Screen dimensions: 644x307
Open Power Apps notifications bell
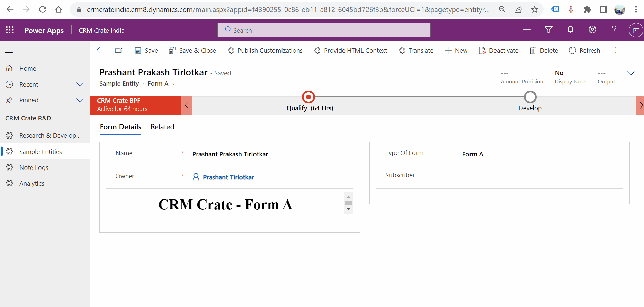[x=570, y=30]
